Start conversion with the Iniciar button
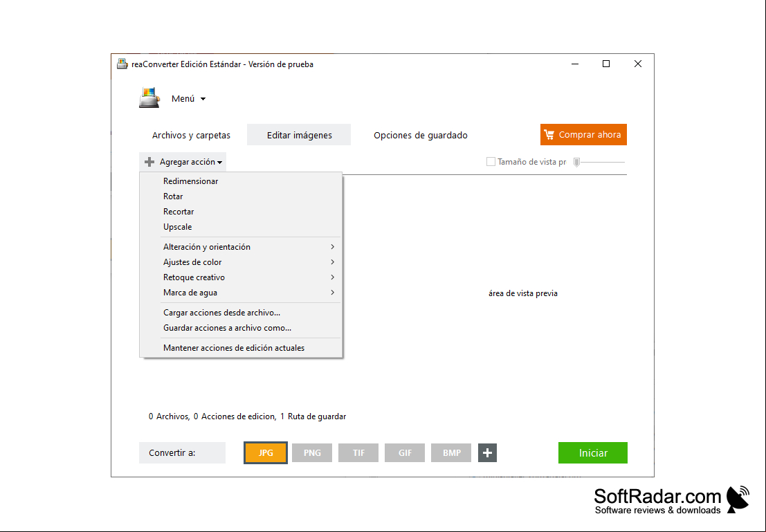This screenshot has width=766, height=532. pyautogui.click(x=593, y=453)
